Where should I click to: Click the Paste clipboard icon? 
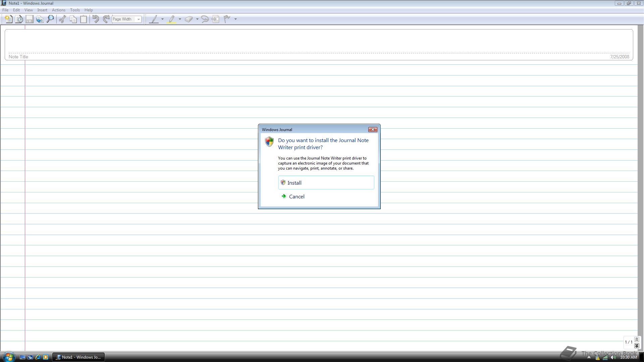pos(84,19)
